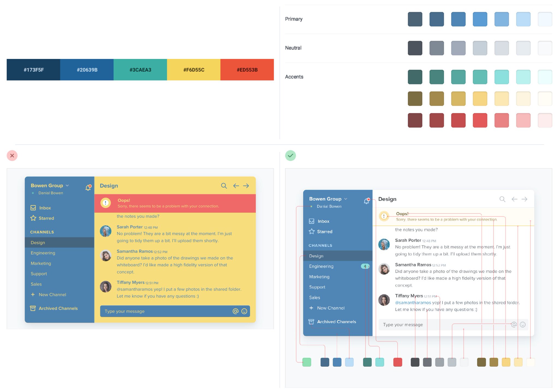Image resolution: width=559 pixels, height=392 pixels.
Task: Click the forward arrow in the white Design header
Action: 524,199
